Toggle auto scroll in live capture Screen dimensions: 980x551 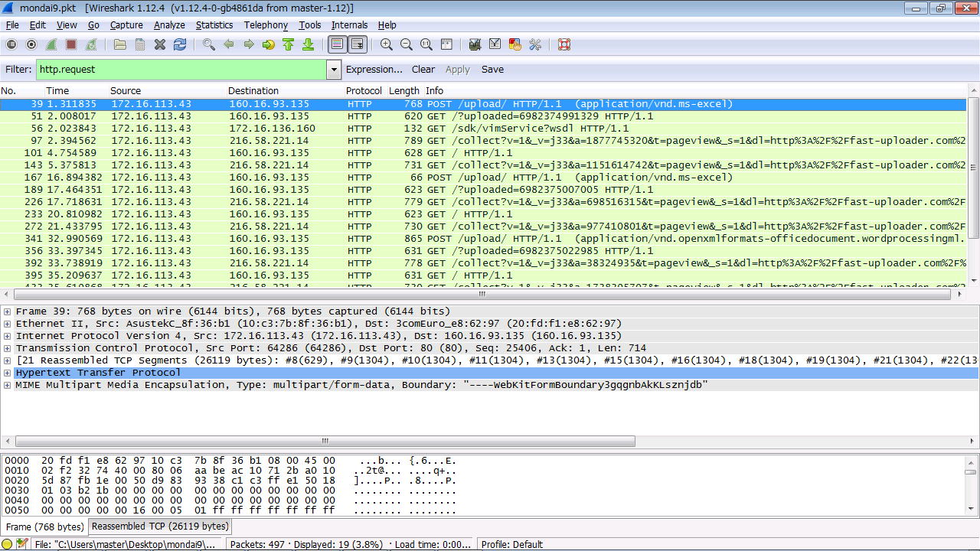[x=358, y=44]
